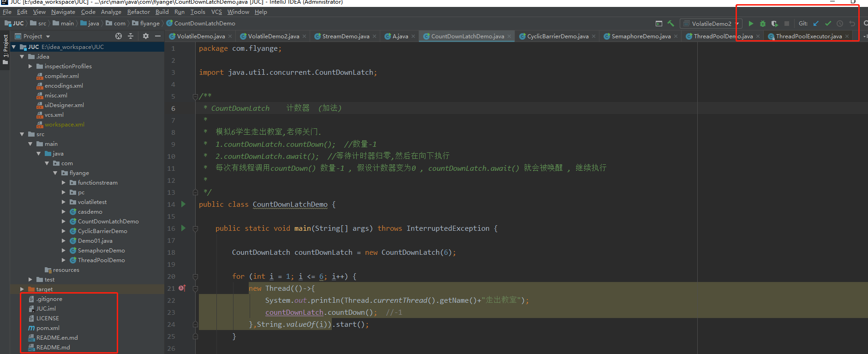Run with coverage icon
Image resolution: width=868 pixels, height=354 pixels.
pyautogui.click(x=775, y=24)
